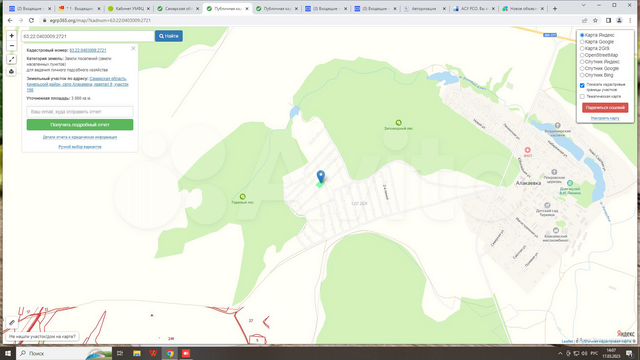Zoom out the map with minus button
Screen dimensions: 640x360
(11, 46)
